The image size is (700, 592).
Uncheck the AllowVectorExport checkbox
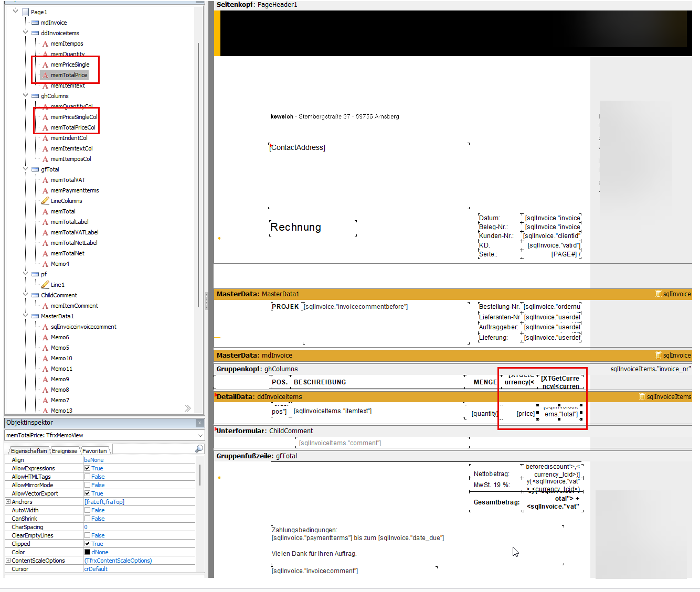click(87, 493)
